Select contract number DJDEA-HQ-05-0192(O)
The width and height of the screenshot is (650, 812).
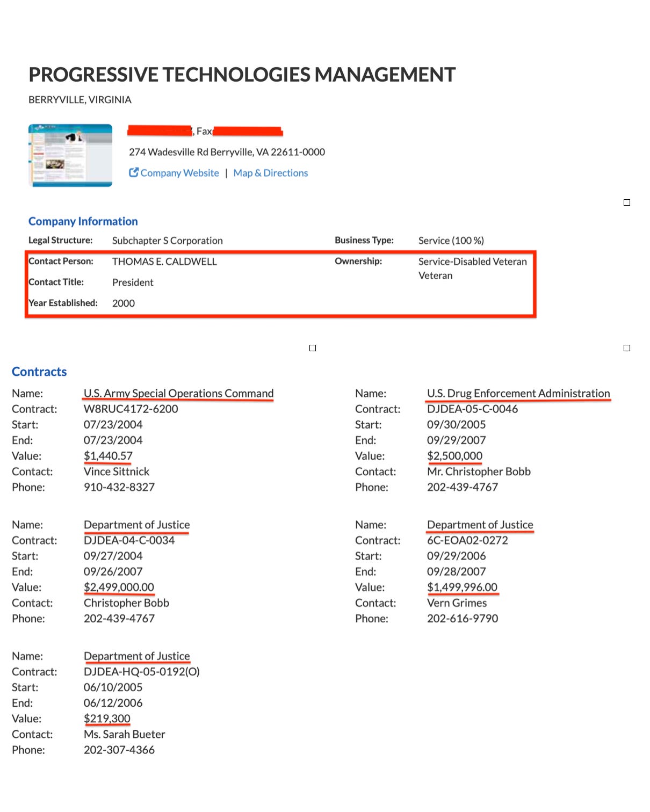(141, 672)
